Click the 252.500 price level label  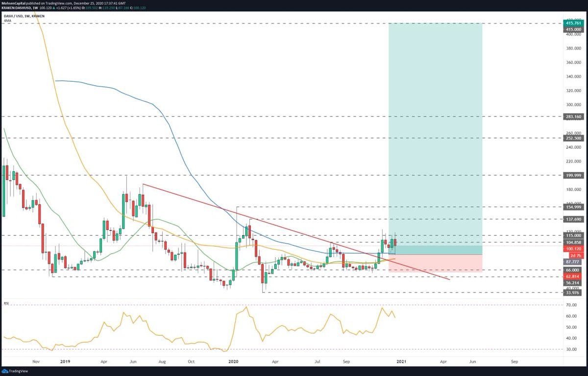(573, 139)
